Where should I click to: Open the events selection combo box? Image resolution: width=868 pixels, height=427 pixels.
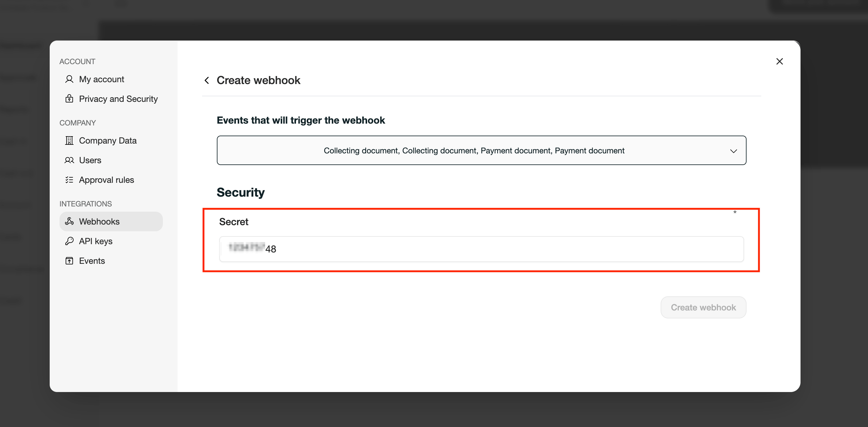(x=481, y=150)
